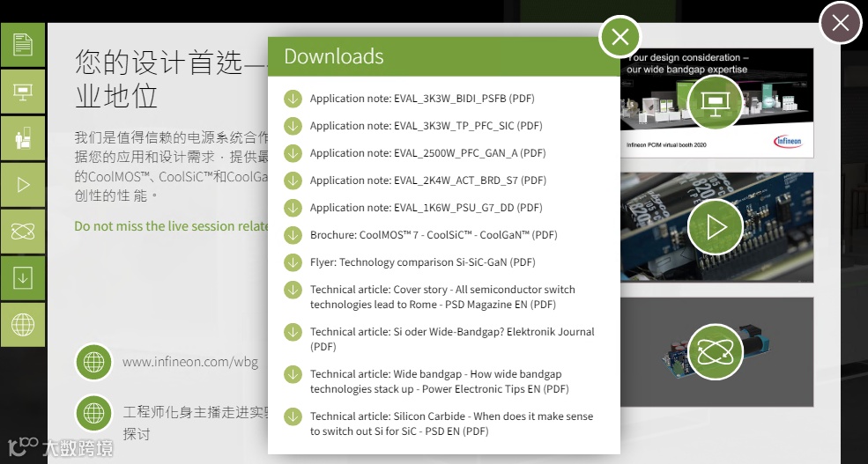
Task: Open the 3D model atom icon thumbnail
Action: pos(715,352)
